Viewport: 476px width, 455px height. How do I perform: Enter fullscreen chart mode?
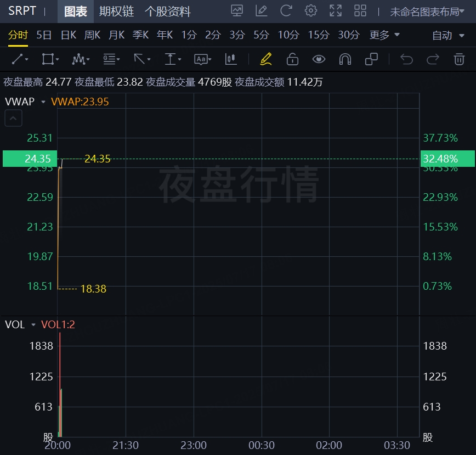click(x=335, y=10)
